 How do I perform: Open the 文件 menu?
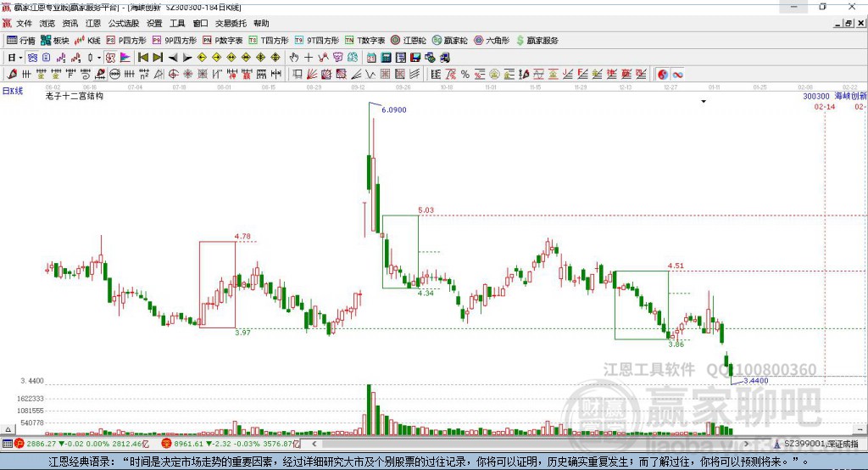[24, 23]
